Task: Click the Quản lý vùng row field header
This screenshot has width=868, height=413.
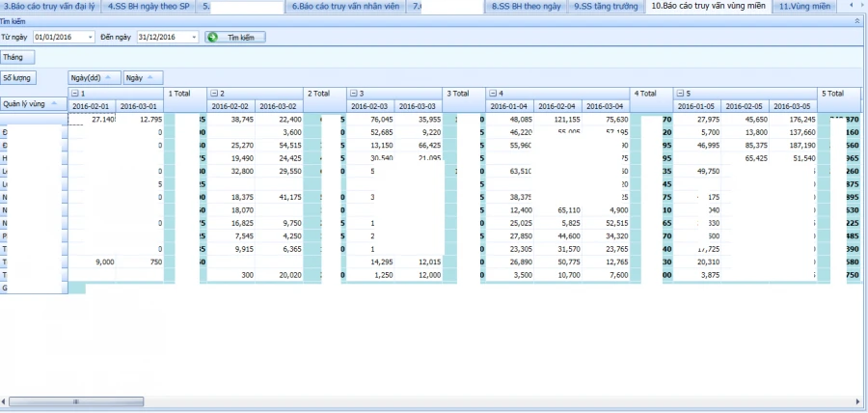Action: (x=33, y=103)
